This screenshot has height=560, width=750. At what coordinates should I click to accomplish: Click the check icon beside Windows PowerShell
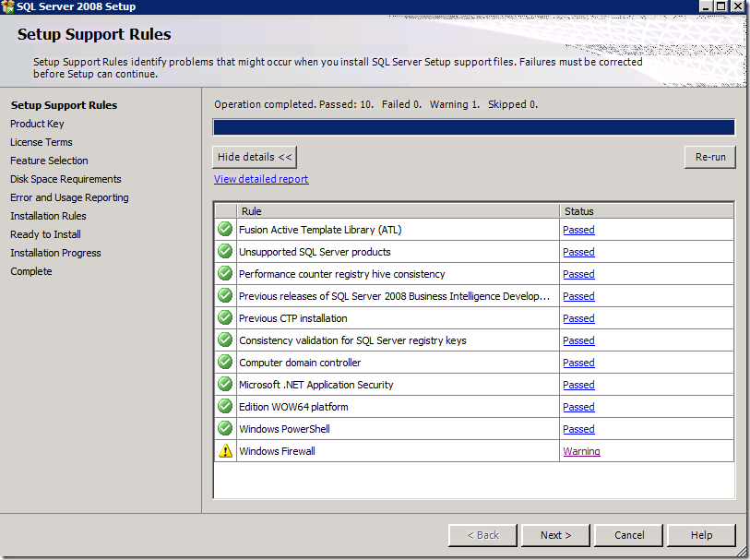[x=225, y=428]
